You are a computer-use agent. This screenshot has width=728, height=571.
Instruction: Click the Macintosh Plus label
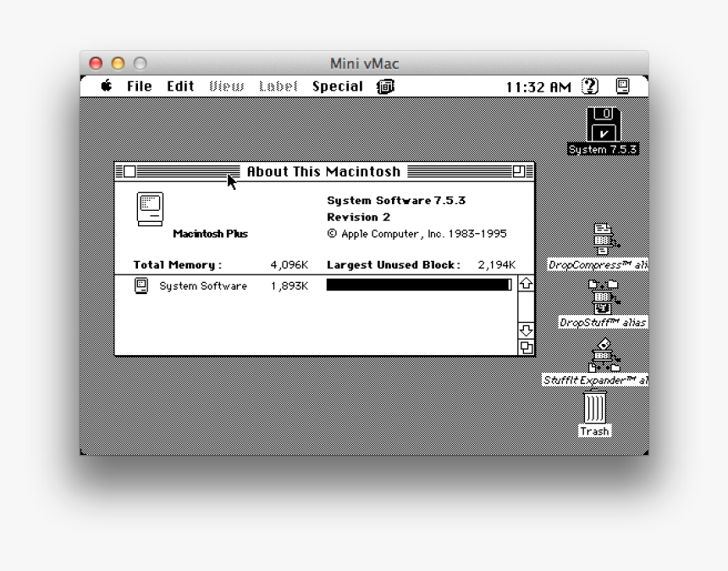click(210, 234)
